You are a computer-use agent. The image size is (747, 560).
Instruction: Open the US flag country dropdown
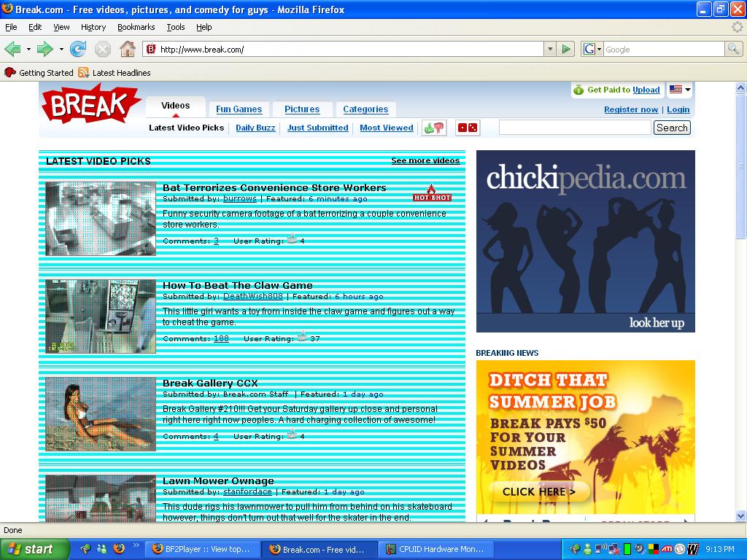pyautogui.click(x=679, y=89)
